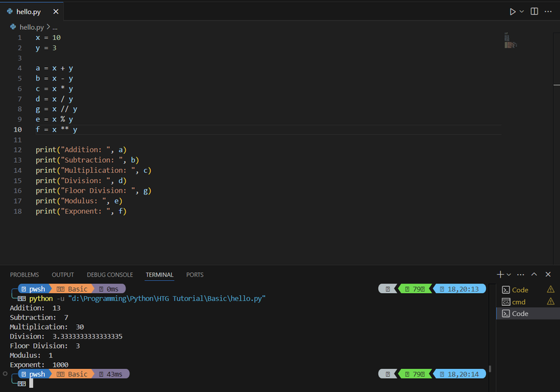Click the warning triangle beside cmd terminal
The image size is (560, 392).
click(x=552, y=302)
